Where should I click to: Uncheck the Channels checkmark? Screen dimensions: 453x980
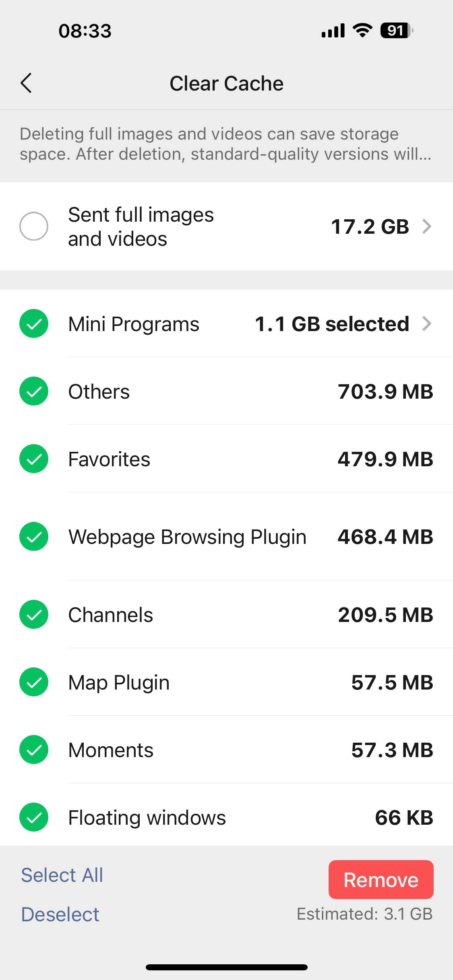tap(34, 614)
